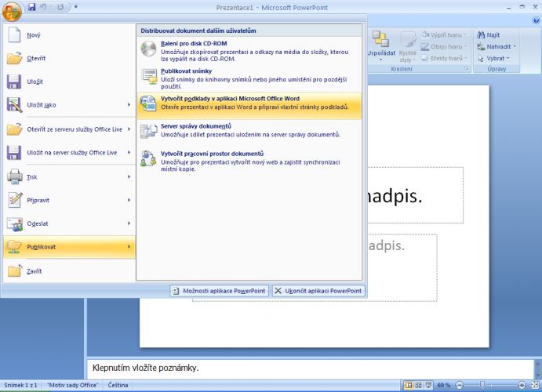Select Publikovat snímky option
The image size is (542, 392).
point(249,78)
